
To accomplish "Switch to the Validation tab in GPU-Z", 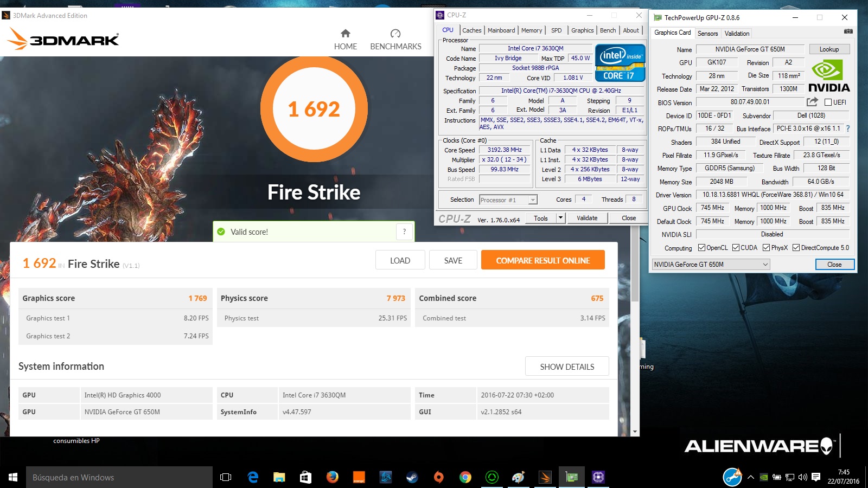I will [737, 34].
